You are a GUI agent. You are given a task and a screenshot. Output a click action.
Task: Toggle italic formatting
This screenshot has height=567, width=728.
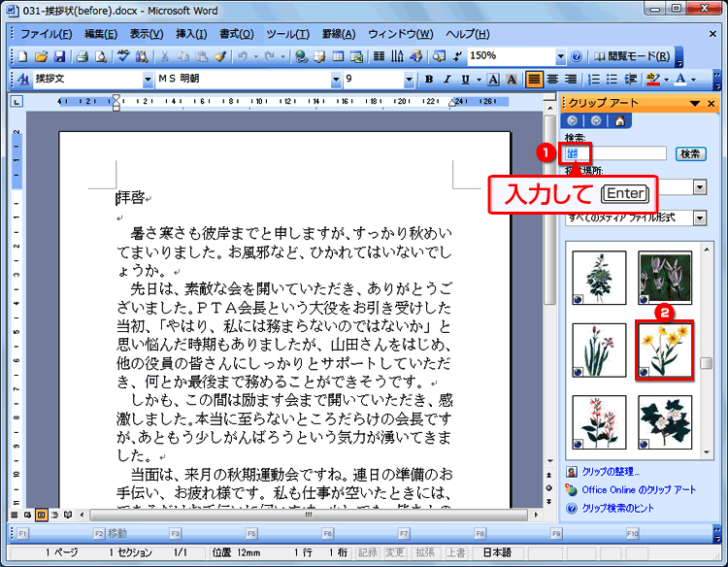click(447, 80)
